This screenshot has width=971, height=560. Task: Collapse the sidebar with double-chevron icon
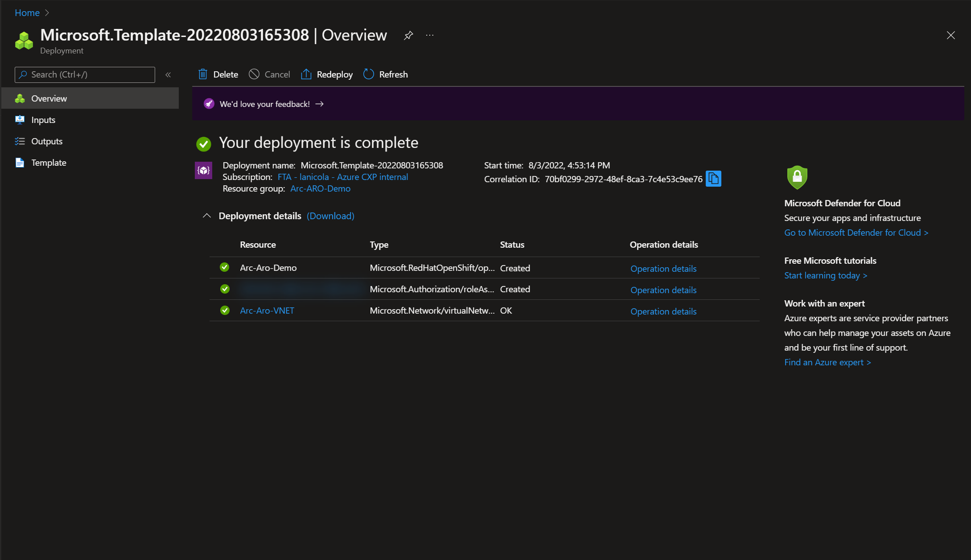tap(168, 75)
